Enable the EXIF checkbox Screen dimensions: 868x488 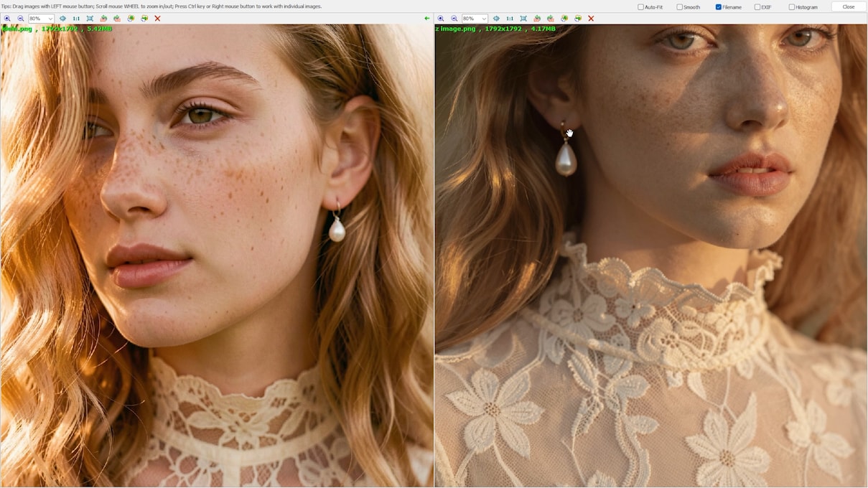coord(757,7)
